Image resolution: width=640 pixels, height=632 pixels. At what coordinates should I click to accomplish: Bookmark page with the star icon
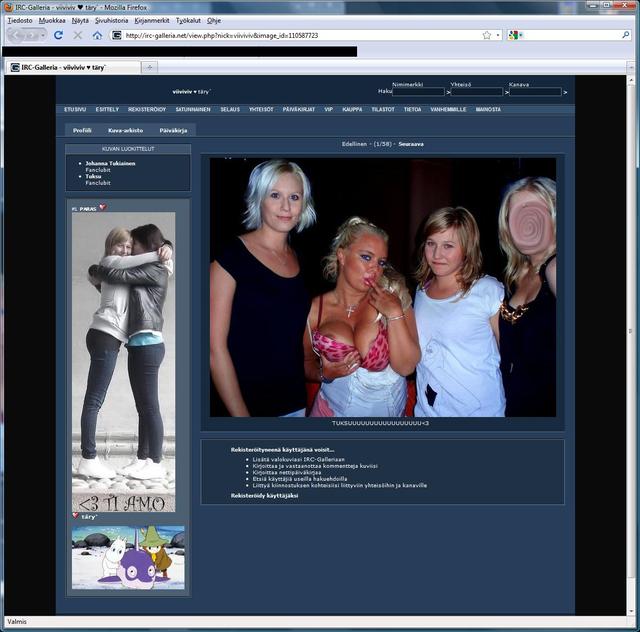point(487,36)
